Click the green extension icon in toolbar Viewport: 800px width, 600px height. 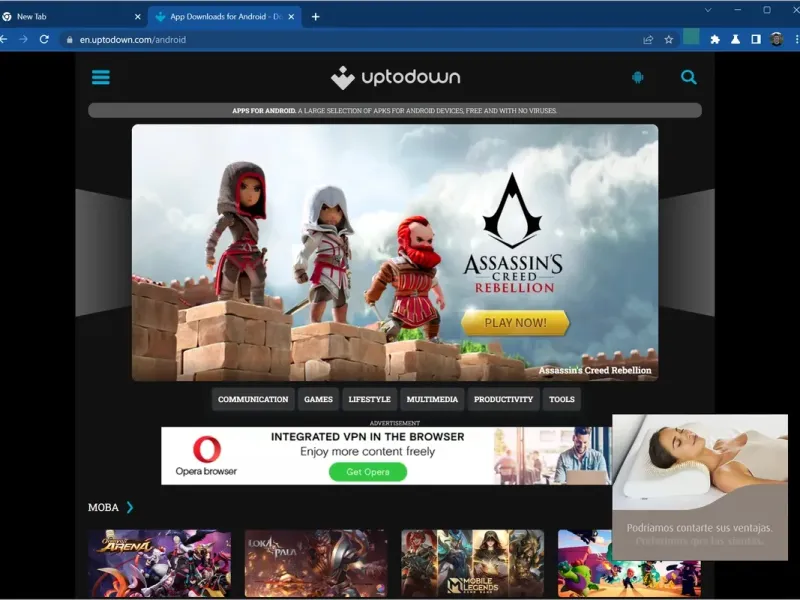[691, 37]
